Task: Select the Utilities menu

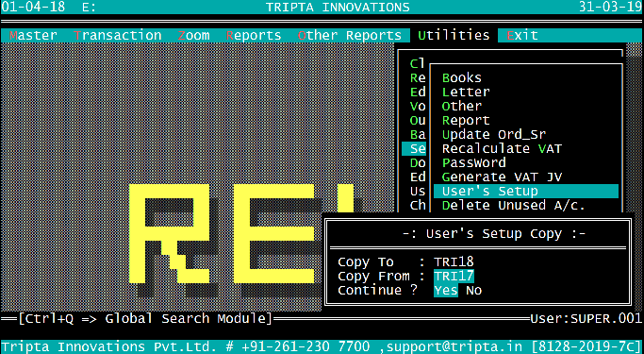Action: pos(454,35)
